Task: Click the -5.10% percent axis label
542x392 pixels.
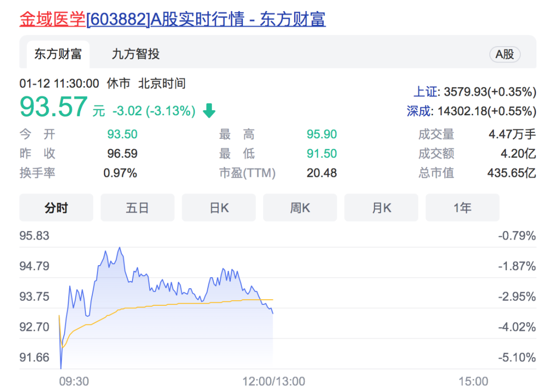Action: click(x=517, y=357)
